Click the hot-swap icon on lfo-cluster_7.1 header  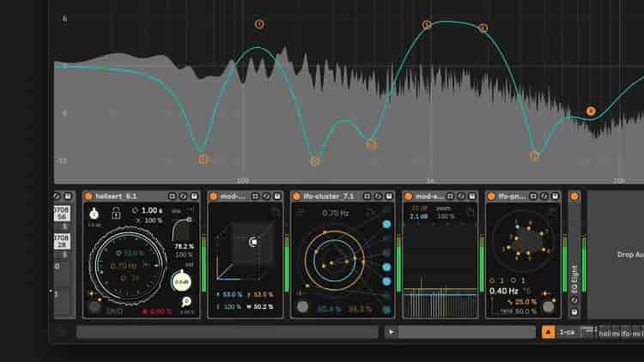click(378, 196)
